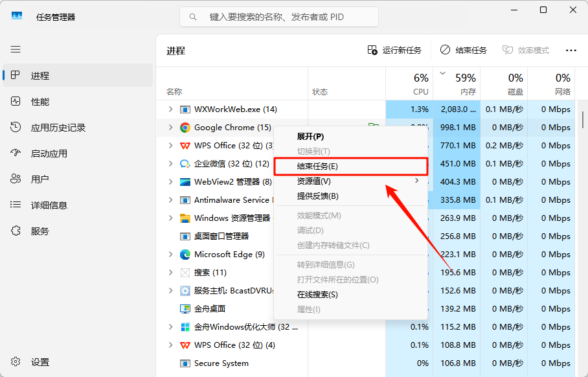The height and width of the screenshot is (377, 588).
Task: Expand the WebView2 管理器 process group
Action: coord(170,182)
